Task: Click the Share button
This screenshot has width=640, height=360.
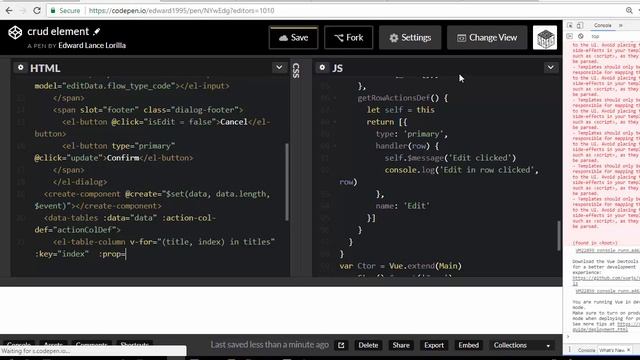Action: point(401,345)
